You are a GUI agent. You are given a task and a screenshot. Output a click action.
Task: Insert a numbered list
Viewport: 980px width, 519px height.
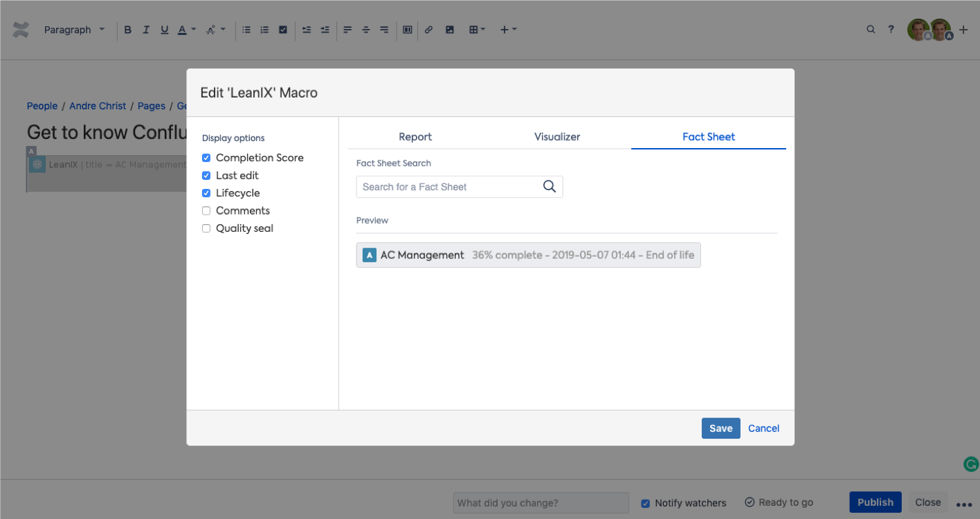264,30
